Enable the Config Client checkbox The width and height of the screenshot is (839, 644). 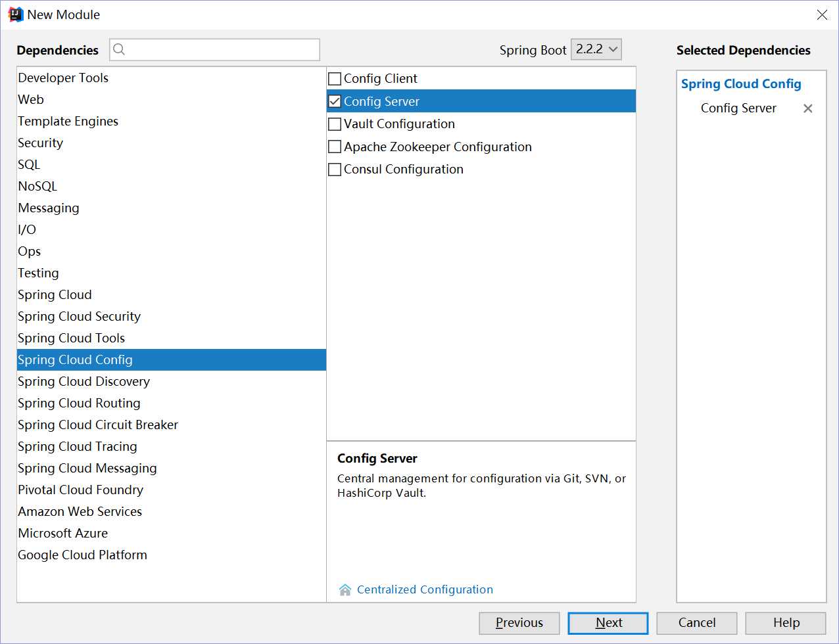point(335,79)
